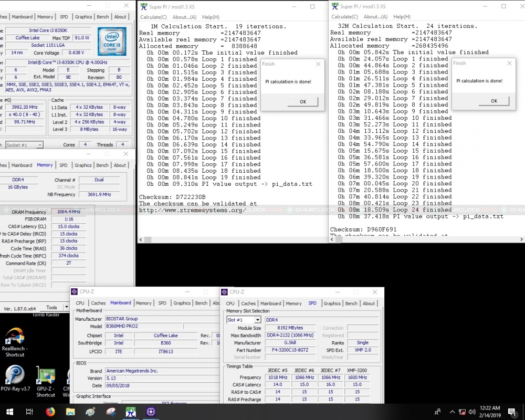
Task: Click the Intel Core i3 8350K name field
Action: pyautogui.click(x=48, y=30)
